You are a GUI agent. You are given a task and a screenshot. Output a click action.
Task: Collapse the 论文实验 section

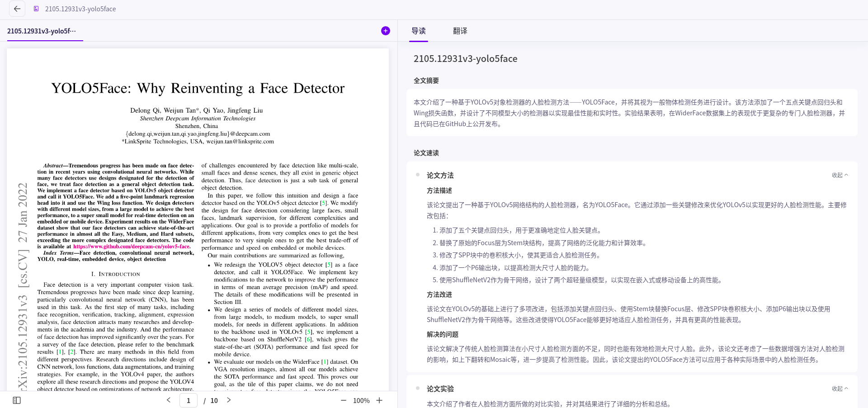point(840,389)
